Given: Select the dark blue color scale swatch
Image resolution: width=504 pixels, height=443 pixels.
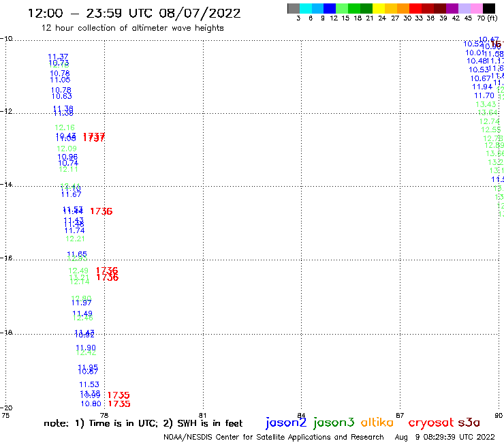Looking at the screenshot, I should coord(330,8).
